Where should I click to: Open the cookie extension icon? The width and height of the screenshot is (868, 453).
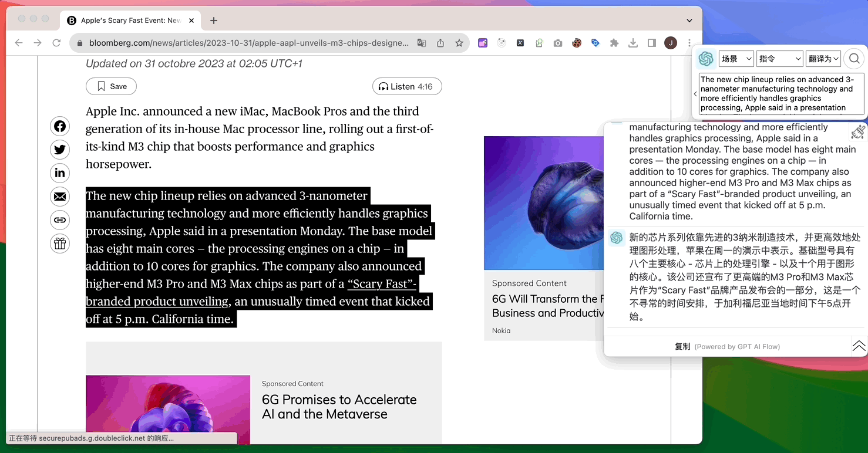click(x=577, y=43)
